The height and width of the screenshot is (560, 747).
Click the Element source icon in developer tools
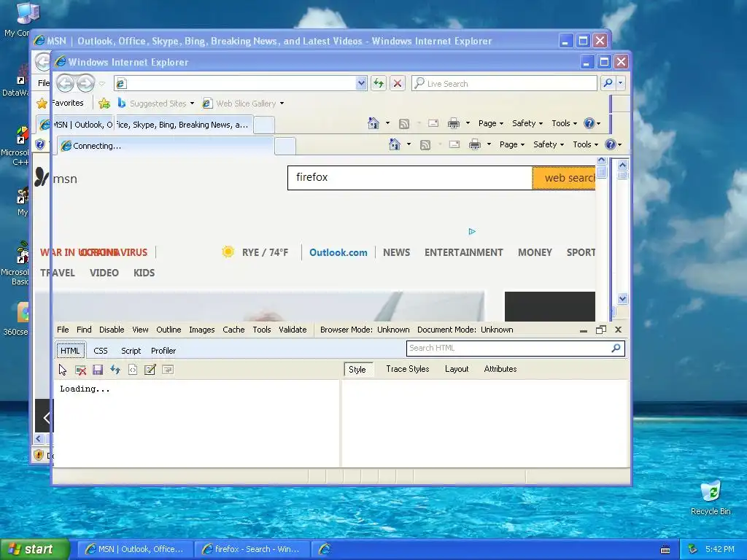[x=133, y=370]
